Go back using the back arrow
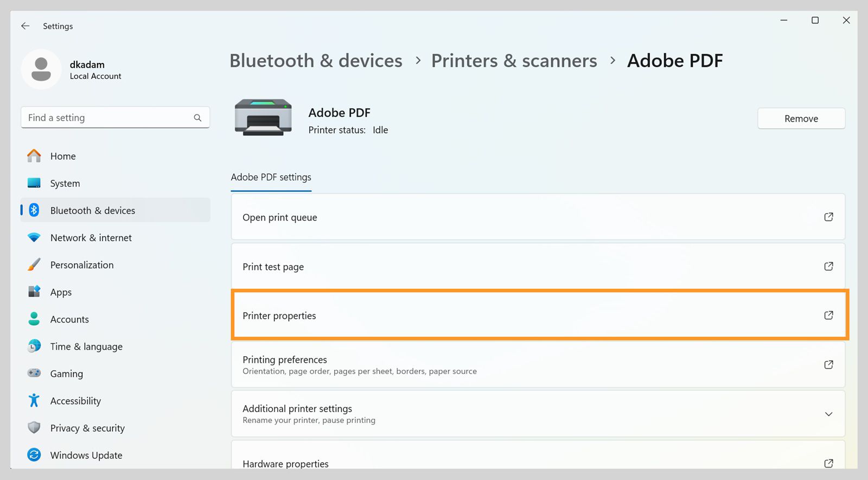 click(25, 26)
